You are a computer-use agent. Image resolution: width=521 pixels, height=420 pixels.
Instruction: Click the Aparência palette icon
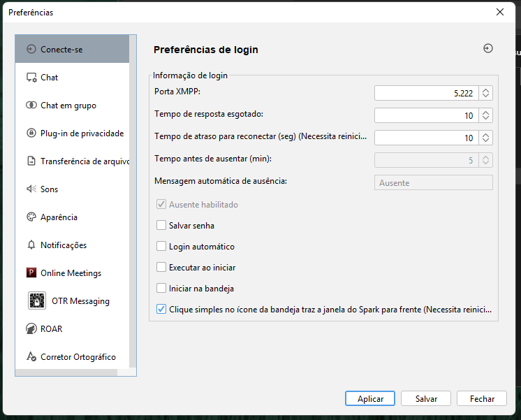31,217
